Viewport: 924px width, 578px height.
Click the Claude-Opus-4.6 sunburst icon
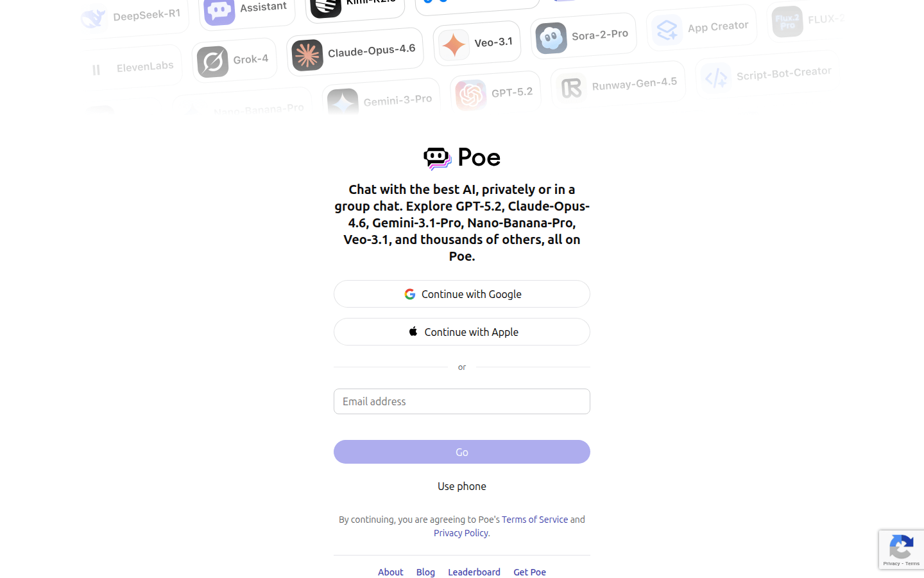click(x=307, y=55)
